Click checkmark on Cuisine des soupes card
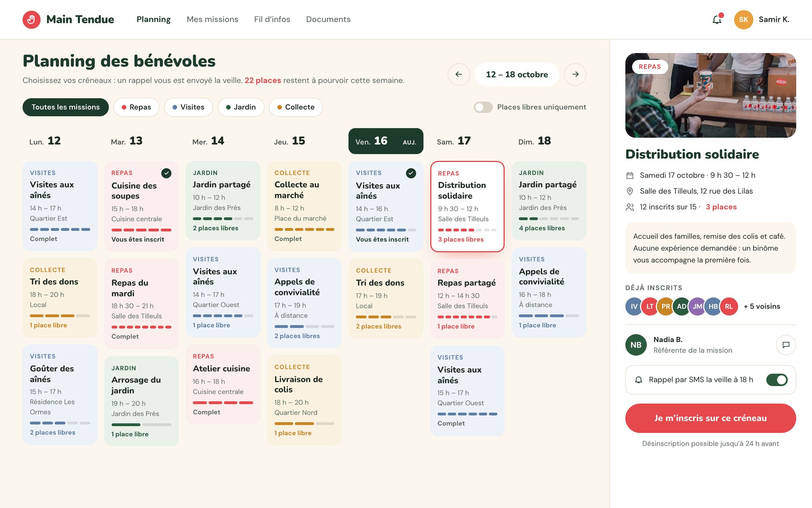Screen dimensions: 812x508 (x=166, y=173)
